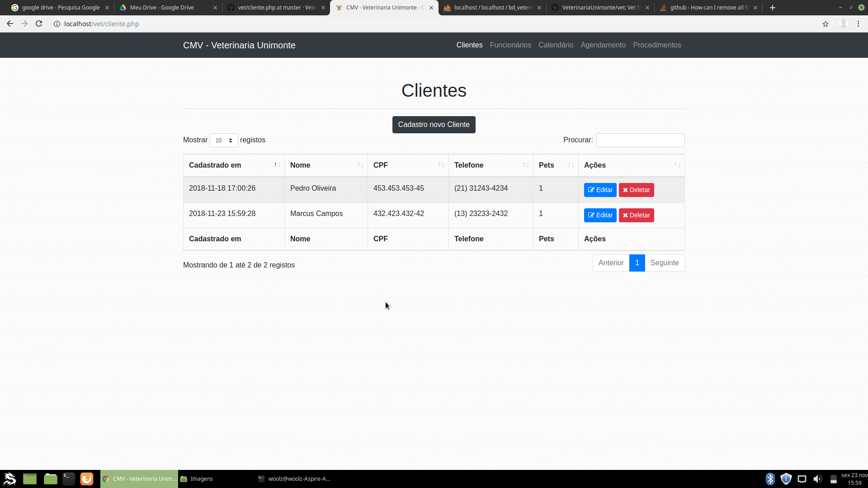Viewport: 868px width, 488px height.
Task: Switch to google drive Pesquisa Google tab
Action: 60,8
